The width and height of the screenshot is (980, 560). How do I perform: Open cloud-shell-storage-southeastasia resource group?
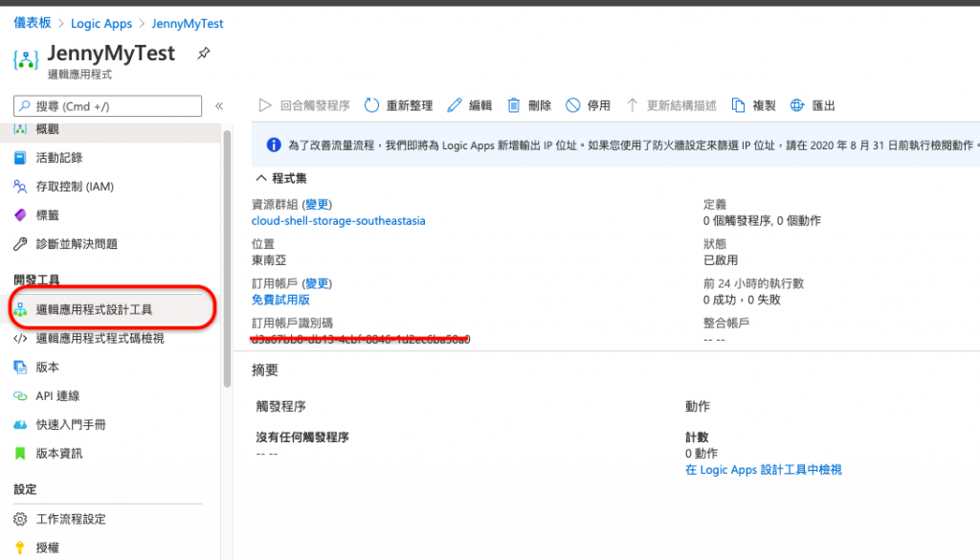point(338,220)
